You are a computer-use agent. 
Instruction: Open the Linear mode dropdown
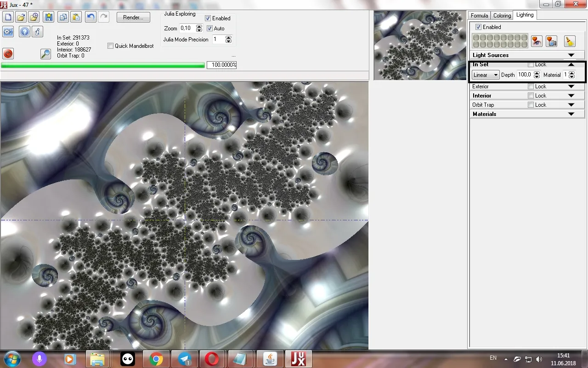486,75
